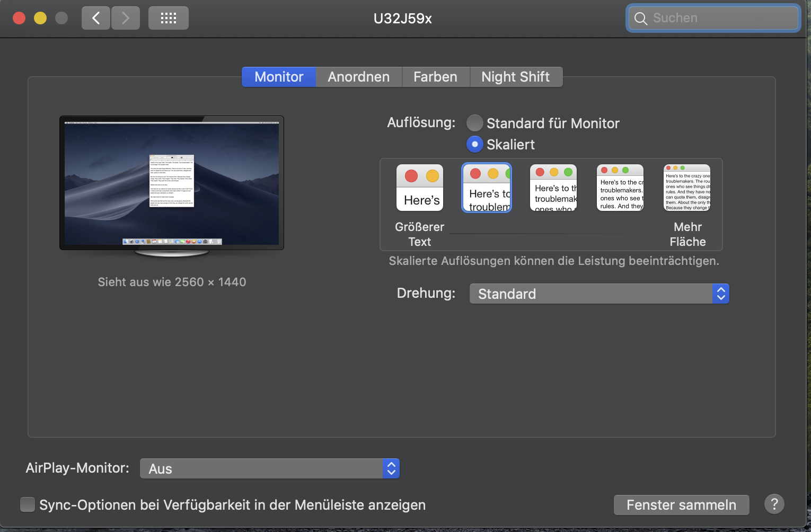Choose the 'Mehr Fläche' resolution thumbnail

coord(687,188)
